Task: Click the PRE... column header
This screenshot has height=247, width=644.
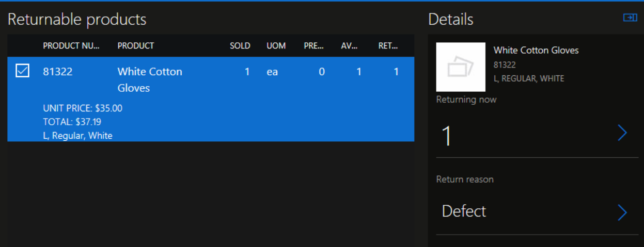Action: (314, 46)
